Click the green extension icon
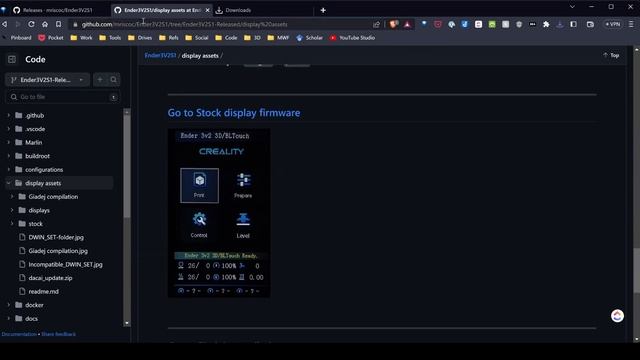 [x=492, y=24]
